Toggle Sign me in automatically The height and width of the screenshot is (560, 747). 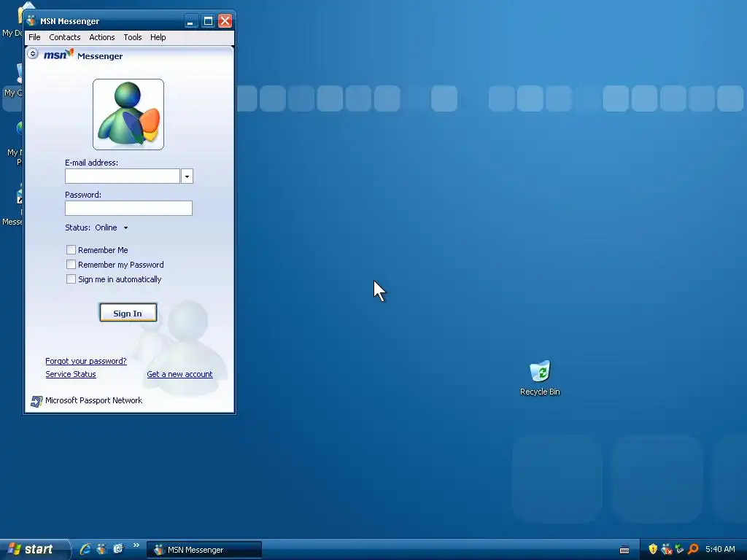click(71, 279)
